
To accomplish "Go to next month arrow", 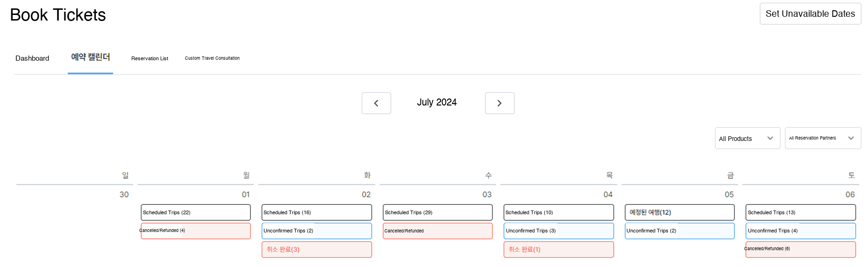I will click(499, 103).
